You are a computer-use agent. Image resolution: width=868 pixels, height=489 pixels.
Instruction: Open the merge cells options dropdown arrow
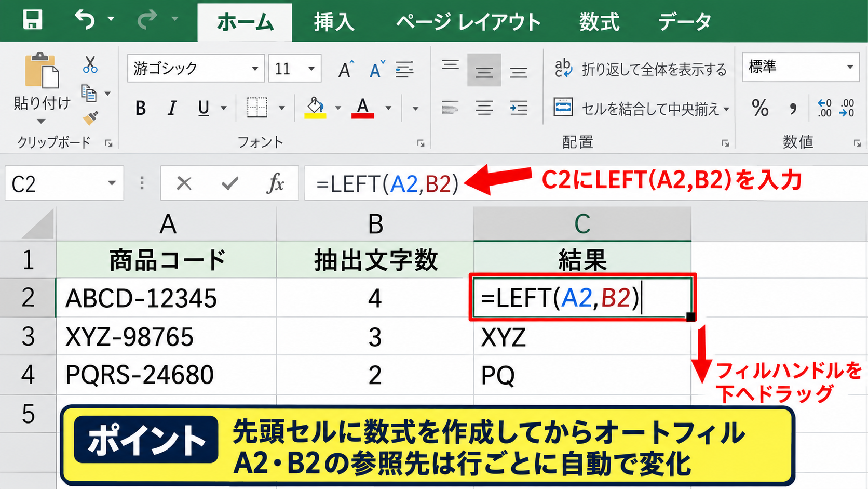(x=726, y=109)
